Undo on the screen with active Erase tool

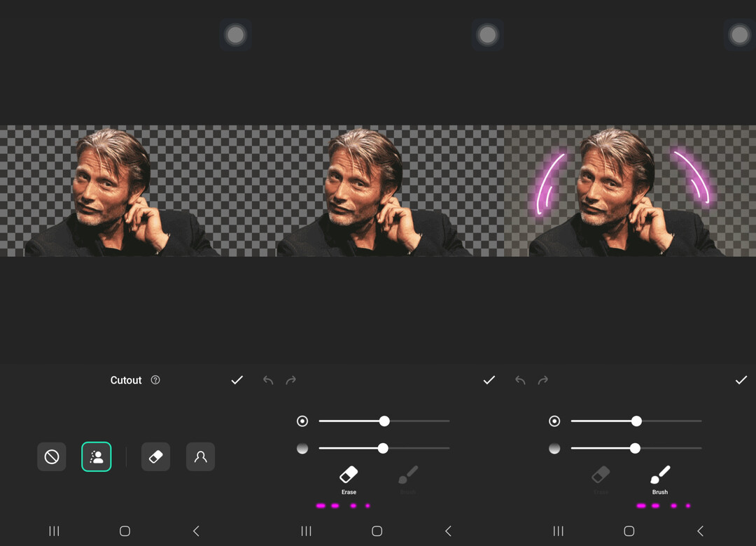pyautogui.click(x=268, y=380)
